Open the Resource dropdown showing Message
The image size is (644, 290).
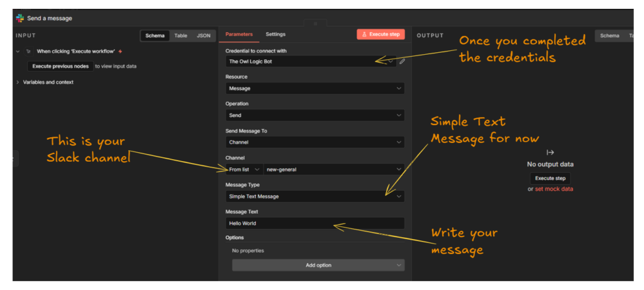click(315, 88)
